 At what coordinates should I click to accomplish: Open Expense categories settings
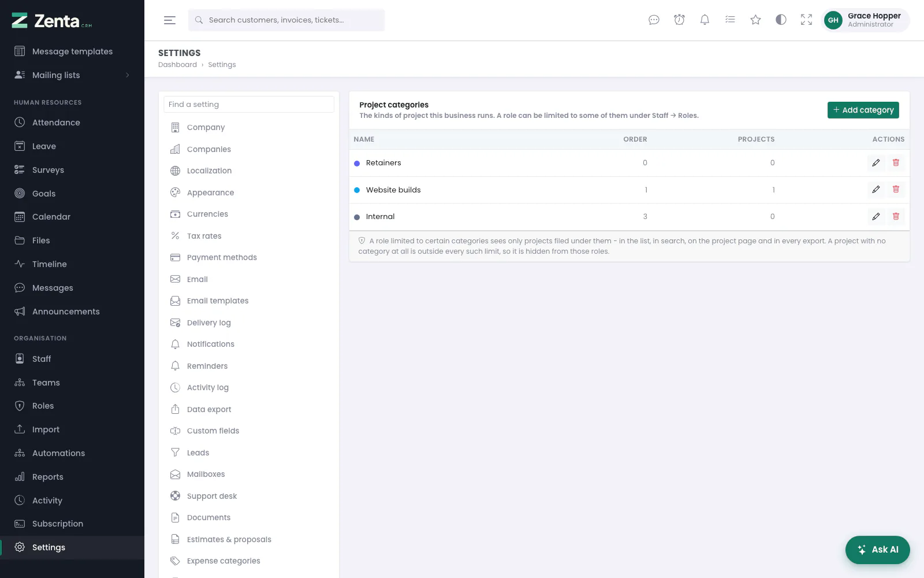tap(249, 561)
